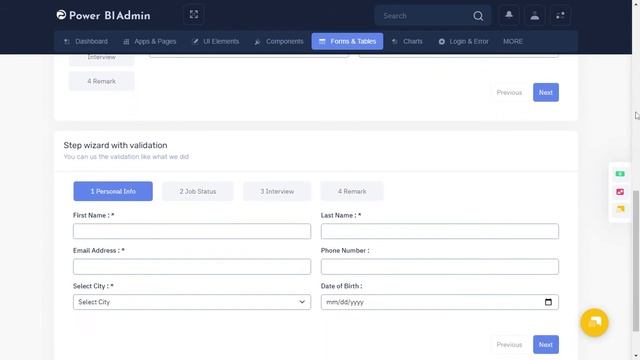Click the Phone Number input field
Image resolution: width=640 pixels, height=360 pixels.
pyautogui.click(x=440, y=267)
